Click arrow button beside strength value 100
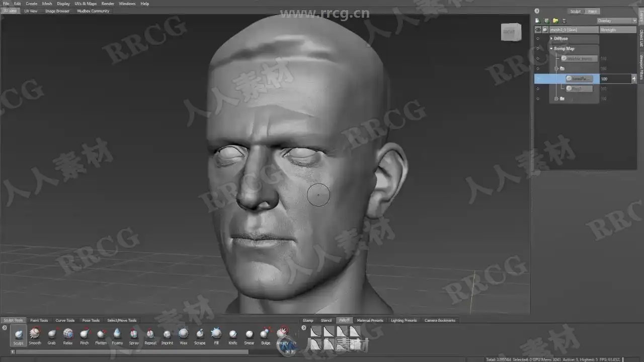The width and height of the screenshot is (644, 362). click(x=633, y=78)
